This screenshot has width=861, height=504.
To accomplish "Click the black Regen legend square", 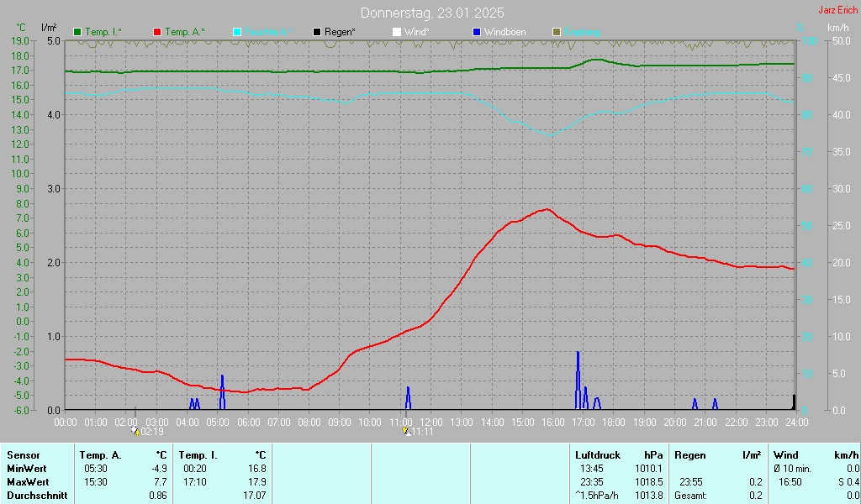I will point(317,32).
